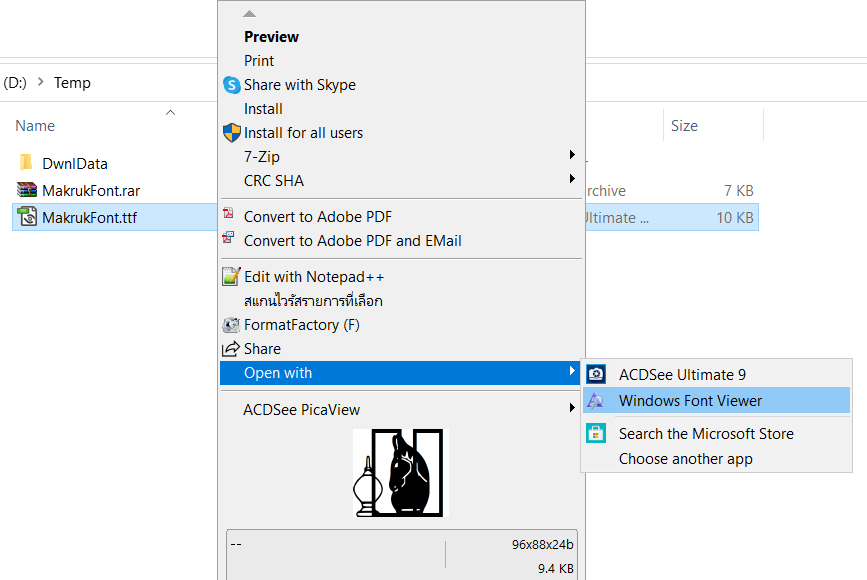Open FormatFactory via its icon

click(232, 324)
